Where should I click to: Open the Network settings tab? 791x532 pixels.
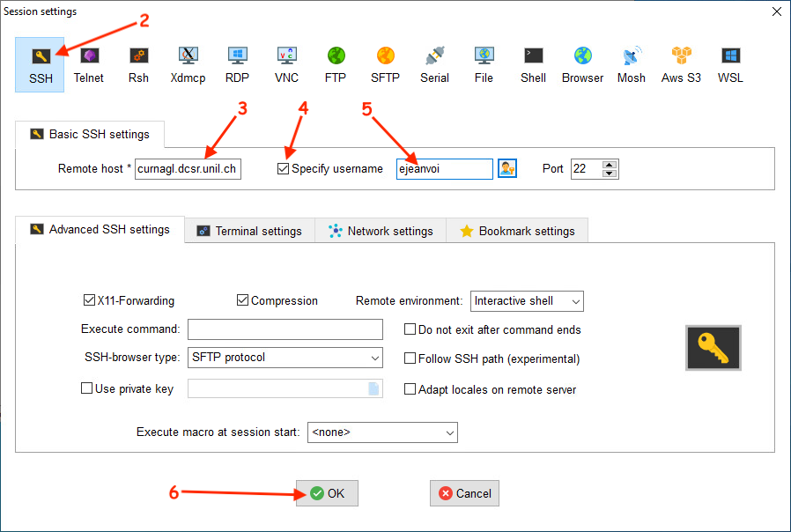[381, 231]
